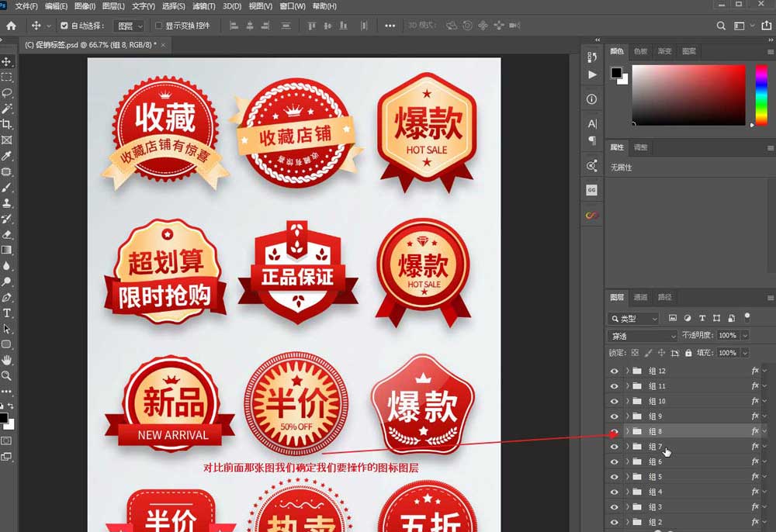The width and height of the screenshot is (776, 532).
Task: Switch to the 通道 tab
Action: [x=640, y=297]
